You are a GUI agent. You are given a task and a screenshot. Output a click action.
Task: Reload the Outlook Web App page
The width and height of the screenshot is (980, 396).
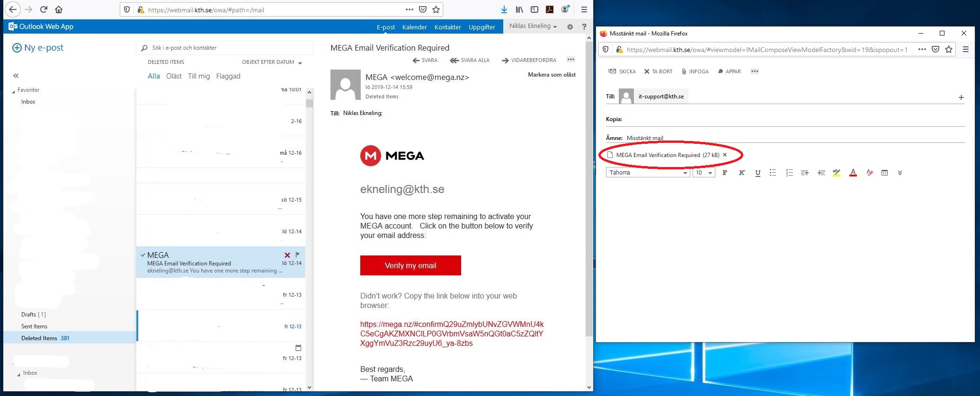pyautogui.click(x=44, y=9)
